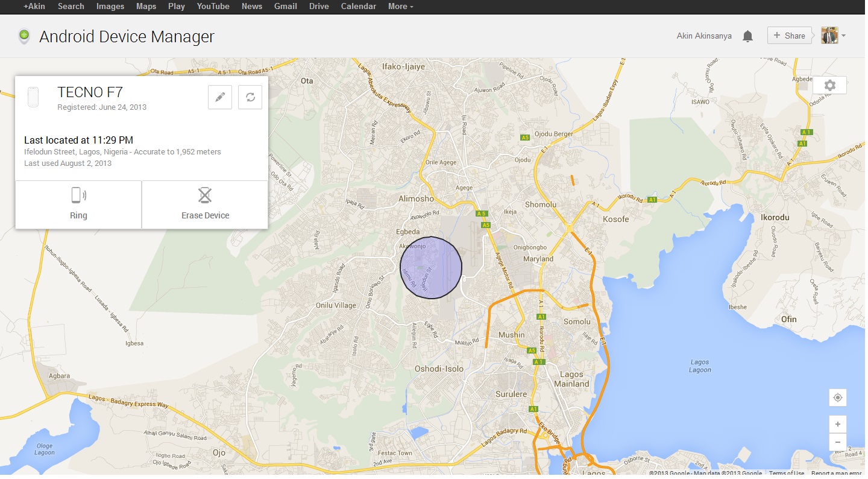Open map settings gear
868x479 pixels.
click(830, 86)
